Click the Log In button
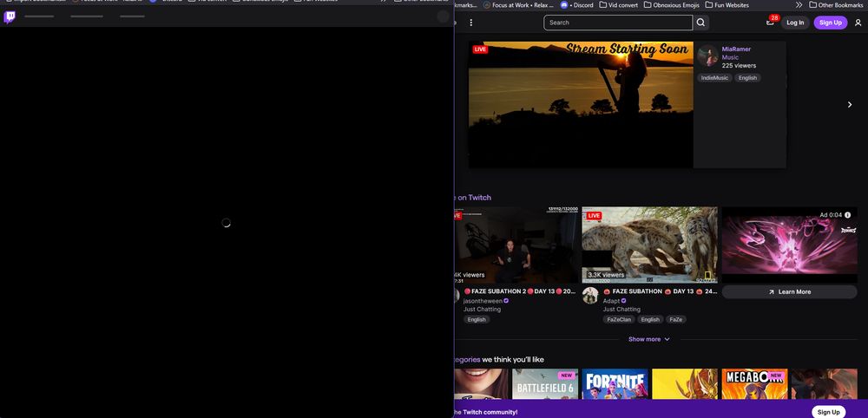This screenshot has height=418, width=868. (795, 23)
